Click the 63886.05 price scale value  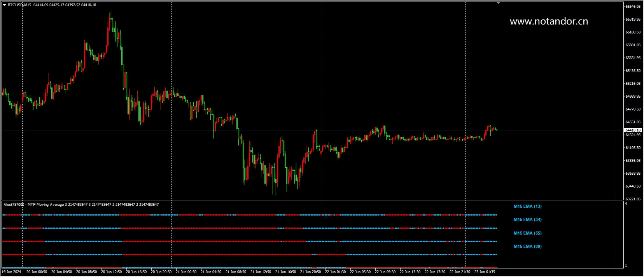point(633,161)
